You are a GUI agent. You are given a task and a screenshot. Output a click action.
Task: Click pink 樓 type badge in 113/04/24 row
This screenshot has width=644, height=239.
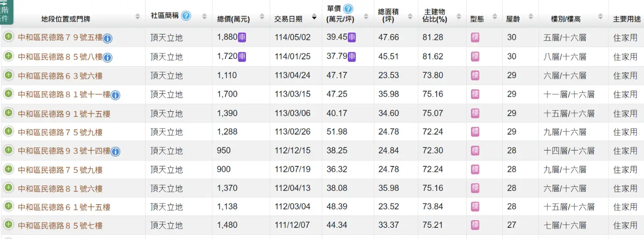(x=475, y=75)
